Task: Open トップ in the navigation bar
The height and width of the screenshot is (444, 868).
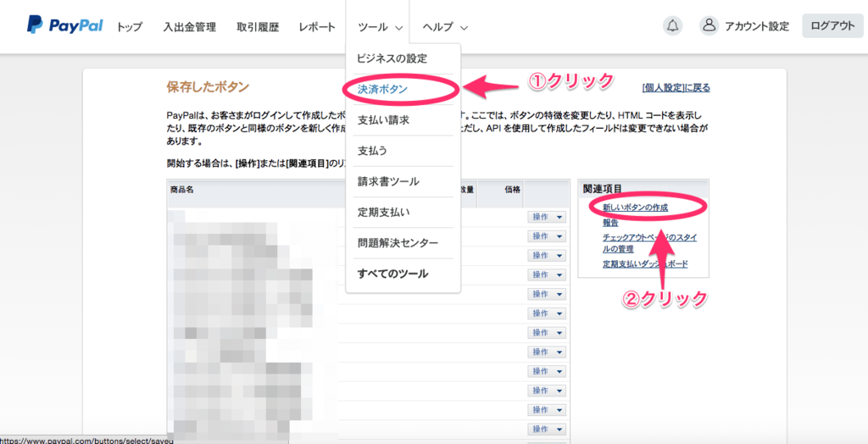Action: point(130,26)
